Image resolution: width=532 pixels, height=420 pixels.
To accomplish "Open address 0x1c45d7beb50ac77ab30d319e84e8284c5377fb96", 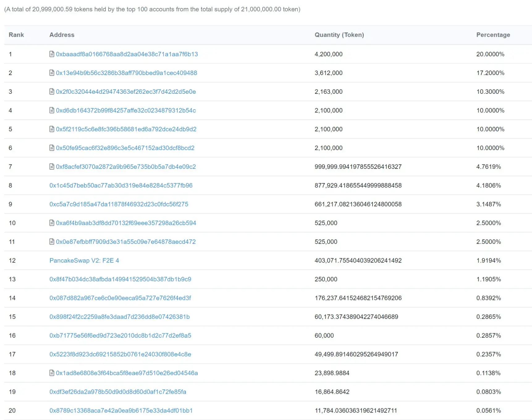I will 121,185.
